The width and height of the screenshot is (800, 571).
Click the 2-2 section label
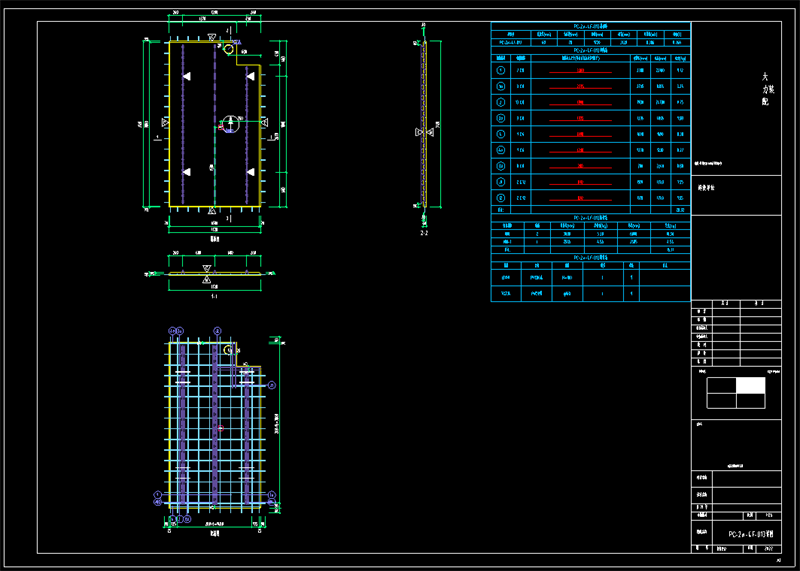click(x=424, y=233)
